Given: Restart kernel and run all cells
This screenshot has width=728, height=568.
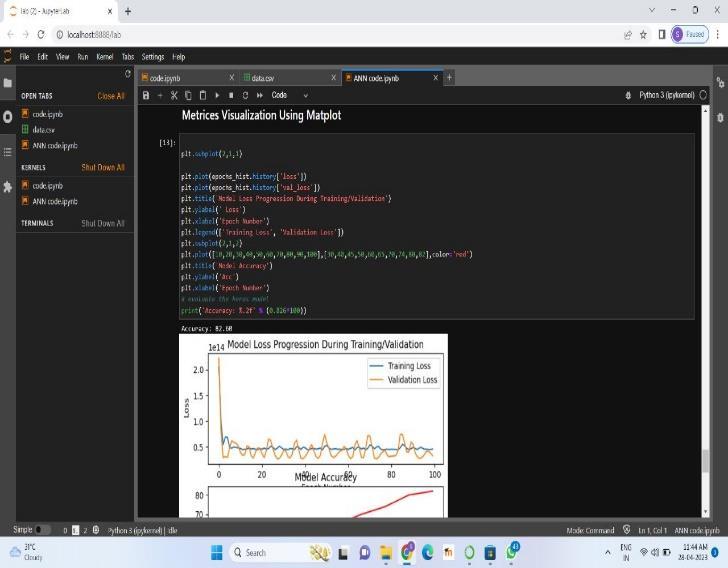Looking at the screenshot, I should 260,95.
